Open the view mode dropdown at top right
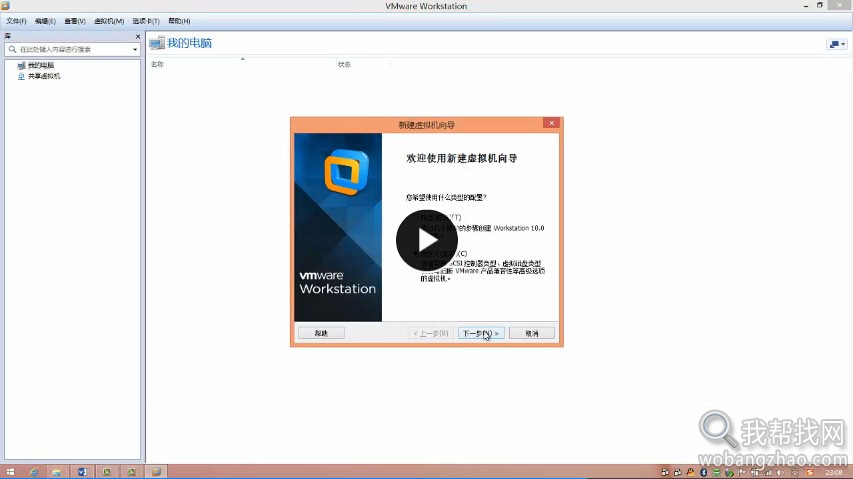 [836, 44]
